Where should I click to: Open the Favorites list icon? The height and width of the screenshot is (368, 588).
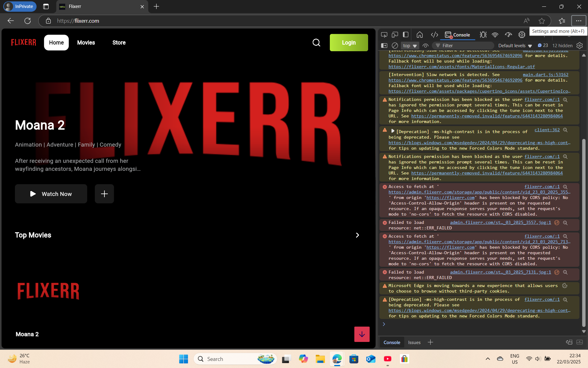562,21
